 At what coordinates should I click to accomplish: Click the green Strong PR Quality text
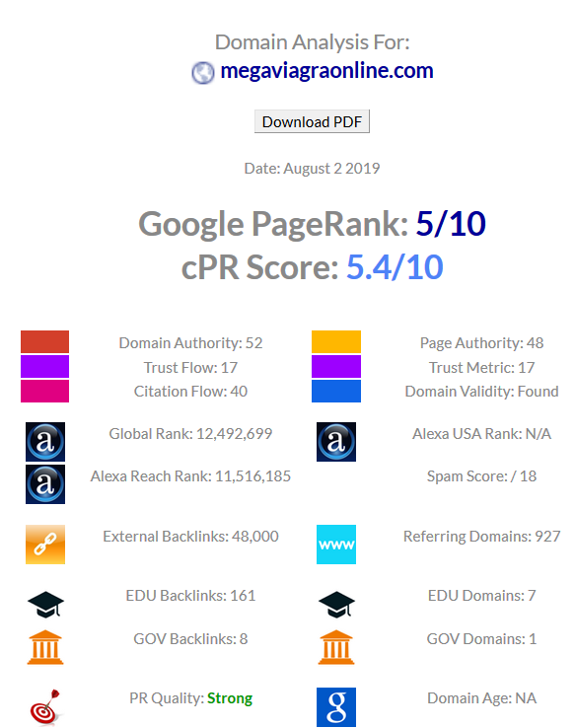pyautogui.click(x=230, y=698)
